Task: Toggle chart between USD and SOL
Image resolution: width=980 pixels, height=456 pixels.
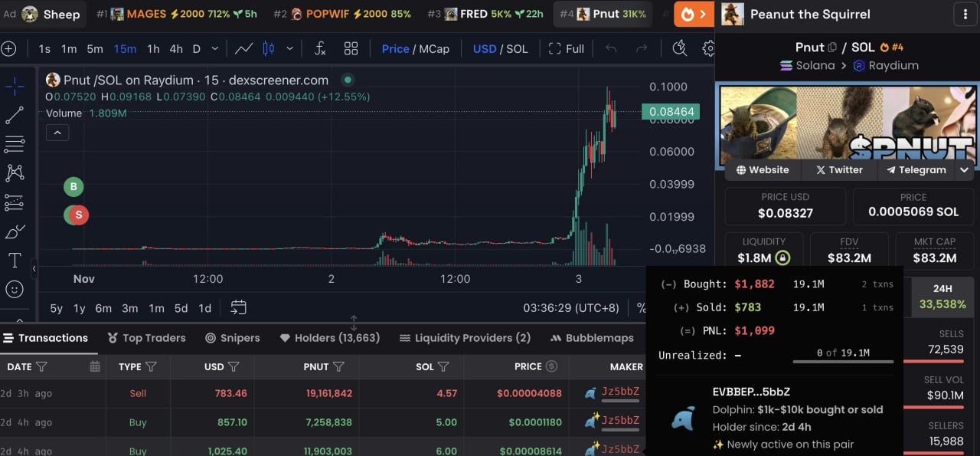Action: pos(500,49)
